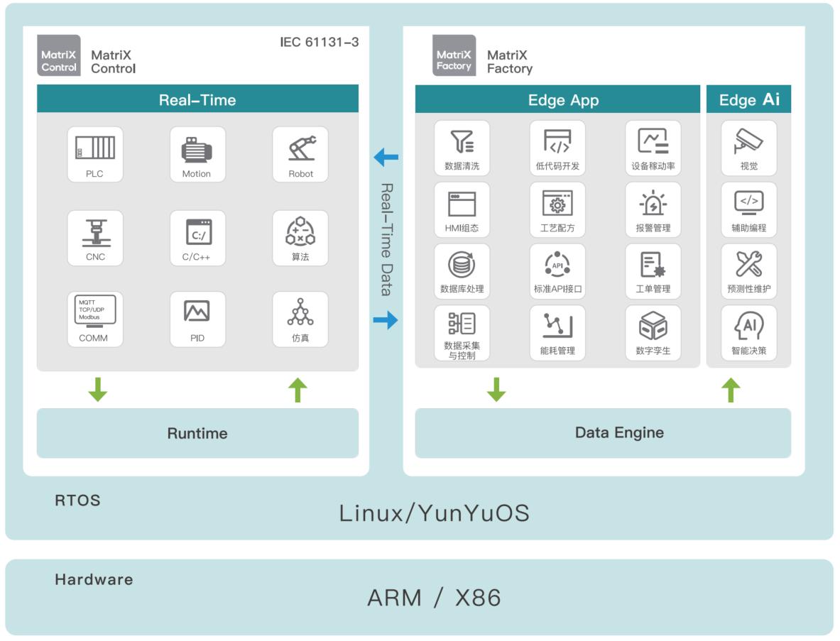Select the 报警管理 alarm icon
840x641 pixels.
coord(653,209)
